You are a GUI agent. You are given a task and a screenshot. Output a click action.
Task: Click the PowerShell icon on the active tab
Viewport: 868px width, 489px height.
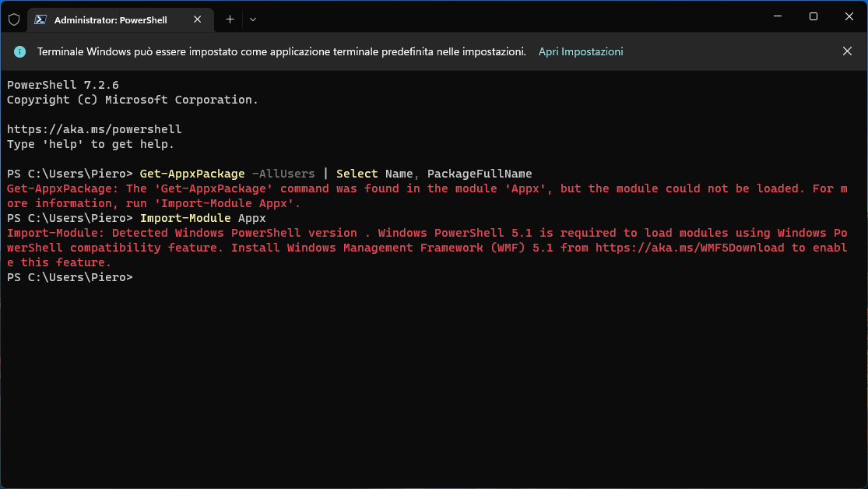click(40, 19)
